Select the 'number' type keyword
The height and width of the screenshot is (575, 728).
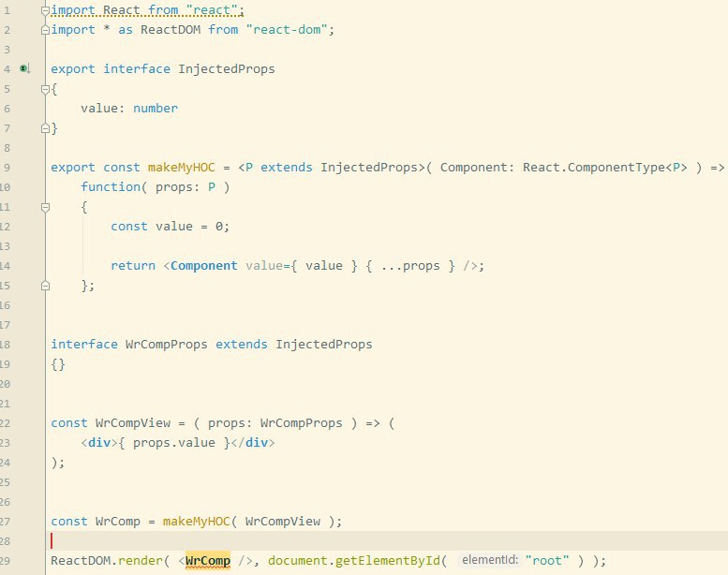tap(156, 109)
